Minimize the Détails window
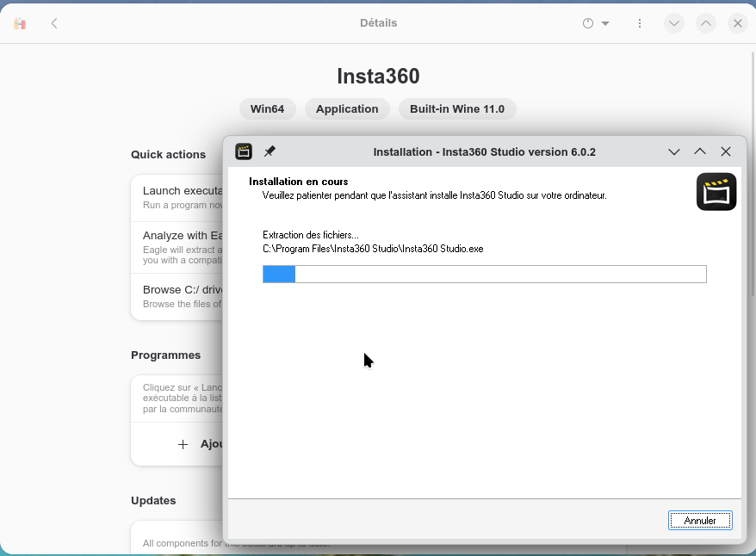Image resolution: width=756 pixels, height=556 pixels. [x=674, y=23]
